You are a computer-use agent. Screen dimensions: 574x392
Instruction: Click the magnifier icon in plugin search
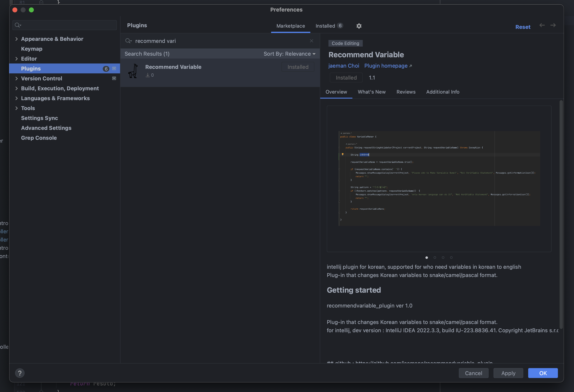click(x=128, y=41)
